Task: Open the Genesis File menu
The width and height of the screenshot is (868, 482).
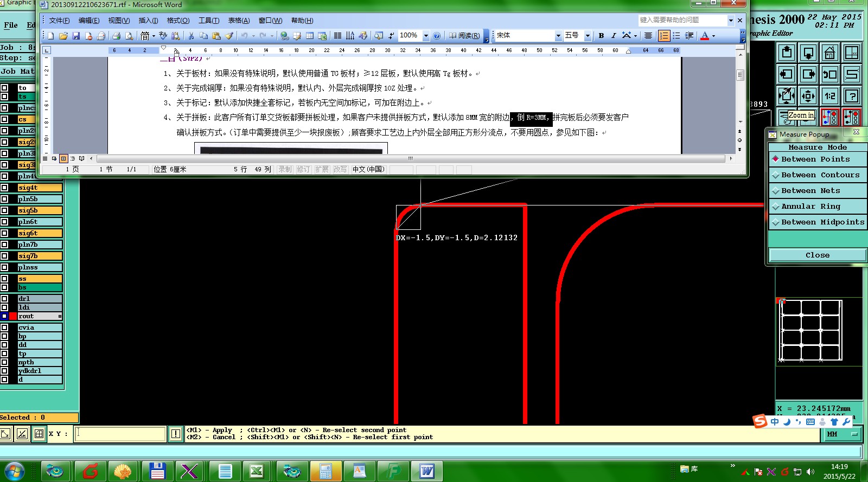Action: [11, 25]
